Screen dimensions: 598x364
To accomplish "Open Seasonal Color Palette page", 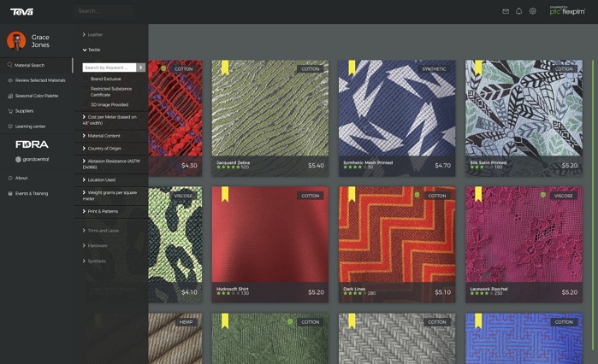I will tap(37, 96).
